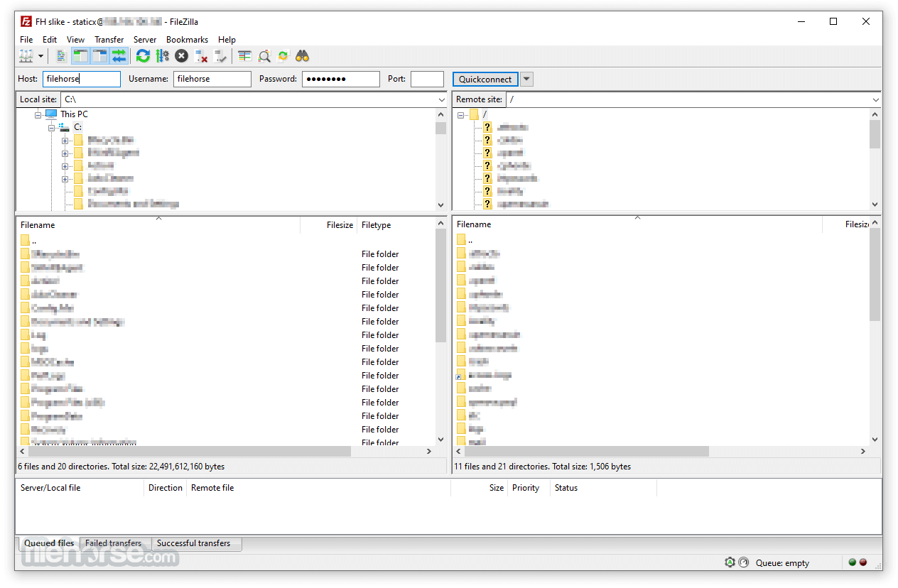Sort local list by Filesize column
898x588 pixels.
[x=328, y=224]
